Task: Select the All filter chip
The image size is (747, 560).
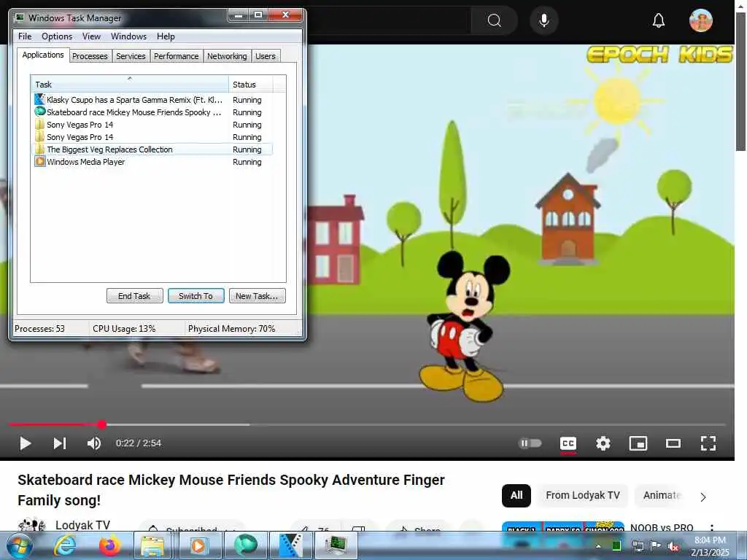Action: 516,495
